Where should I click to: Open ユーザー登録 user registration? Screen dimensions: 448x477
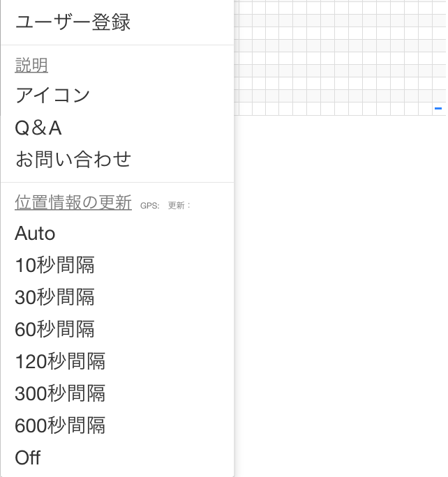pyautogui.click(x=73, y=22)
